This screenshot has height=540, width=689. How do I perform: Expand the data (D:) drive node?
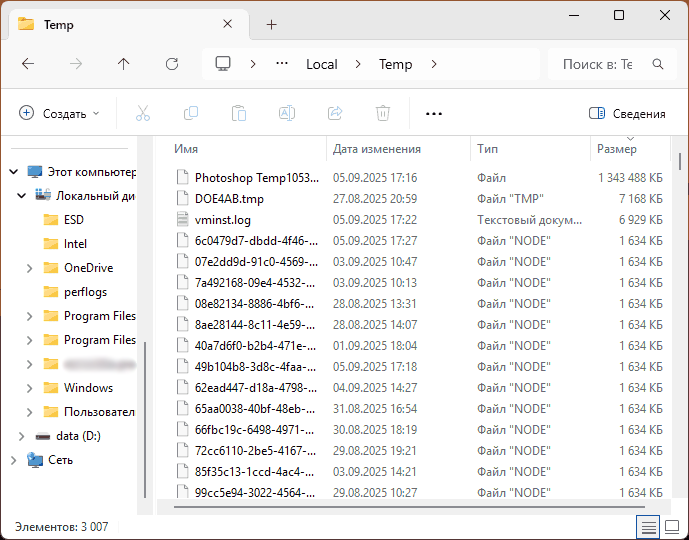pyautogui.click(x=21, y=436)
